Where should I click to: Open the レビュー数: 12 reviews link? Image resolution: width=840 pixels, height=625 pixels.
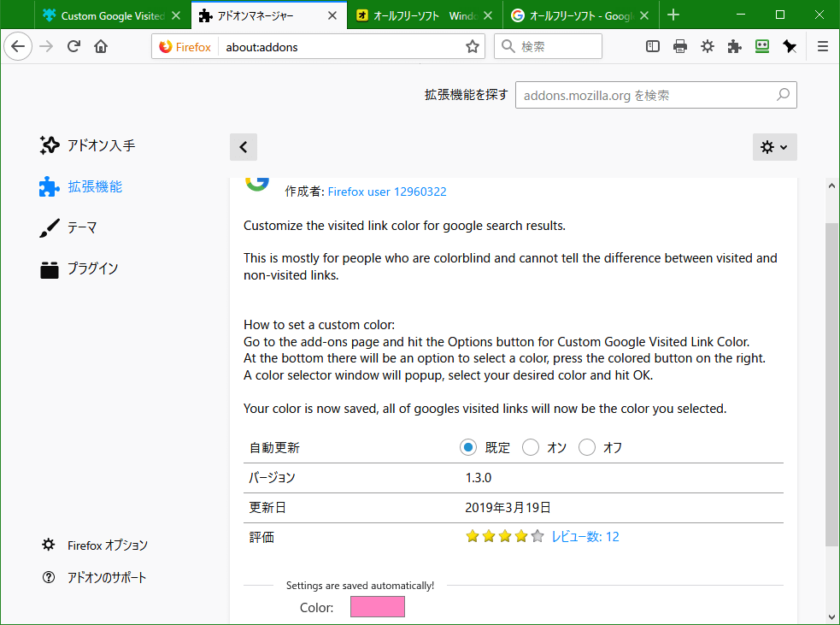click(x=585, y=537)
